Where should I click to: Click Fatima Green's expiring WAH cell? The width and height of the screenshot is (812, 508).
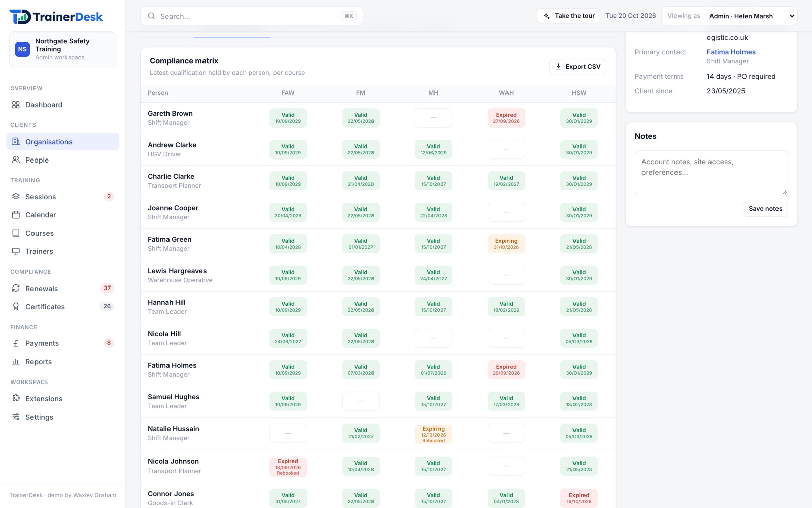pos(506,244)
